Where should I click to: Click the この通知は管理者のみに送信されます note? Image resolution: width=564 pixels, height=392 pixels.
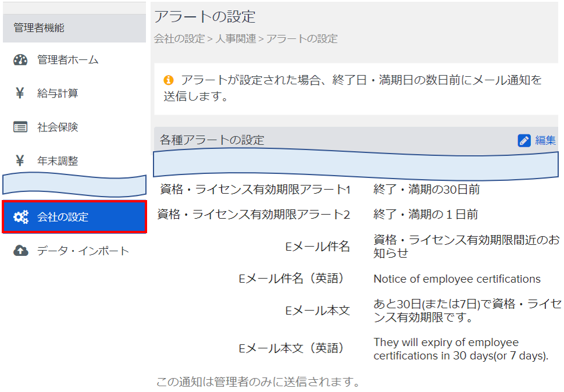pyautogui.click(x=259, y=382)
